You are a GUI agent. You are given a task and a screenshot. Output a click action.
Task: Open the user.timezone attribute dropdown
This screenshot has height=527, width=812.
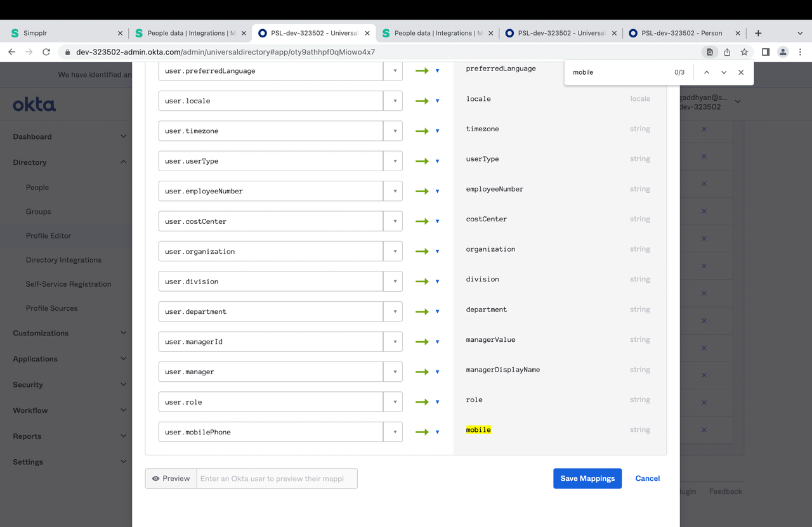pyautogui.click(x=394, y=131)
